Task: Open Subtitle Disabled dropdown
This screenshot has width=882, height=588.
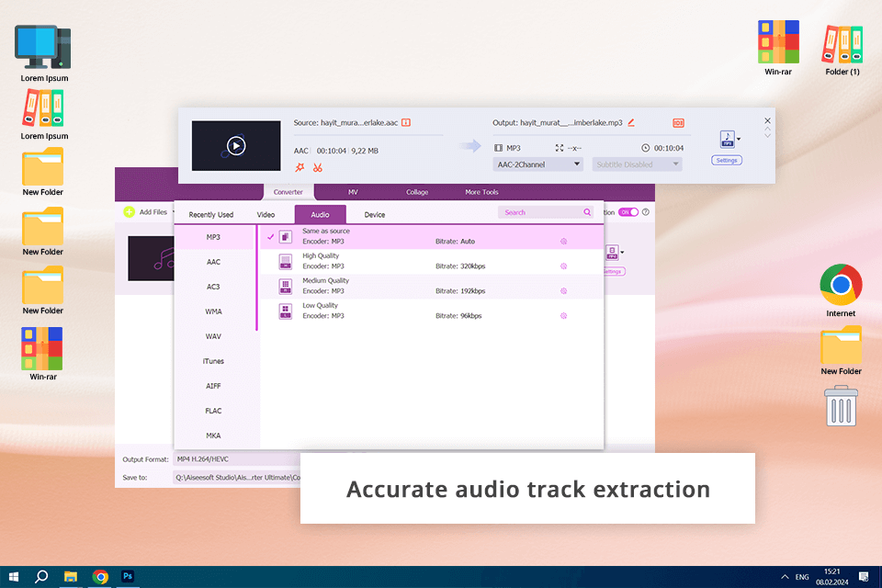Action: (637, 164)
